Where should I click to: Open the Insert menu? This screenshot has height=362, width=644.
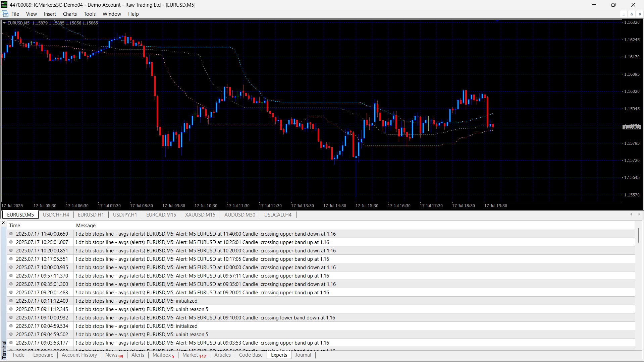coord(50,14)
